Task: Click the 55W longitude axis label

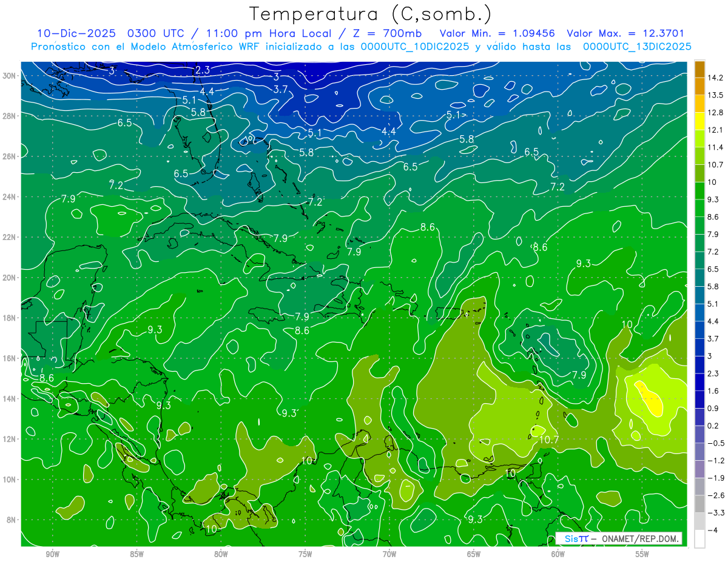Action: [x=642, y=554]
